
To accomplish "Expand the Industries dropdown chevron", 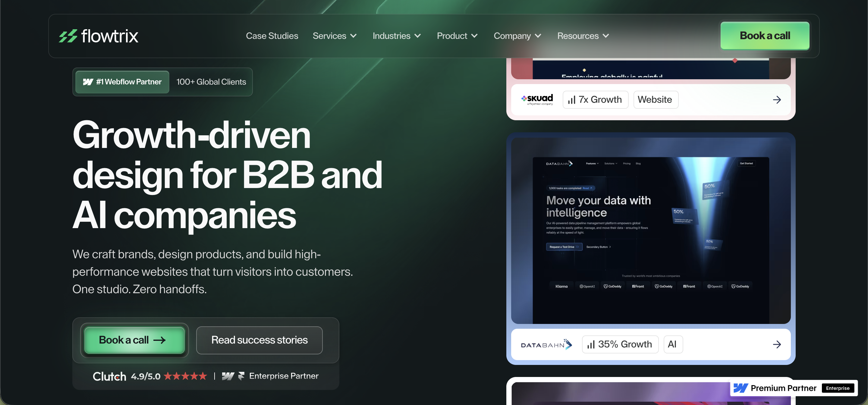I will pyautogui.click(x=417, y=36).
